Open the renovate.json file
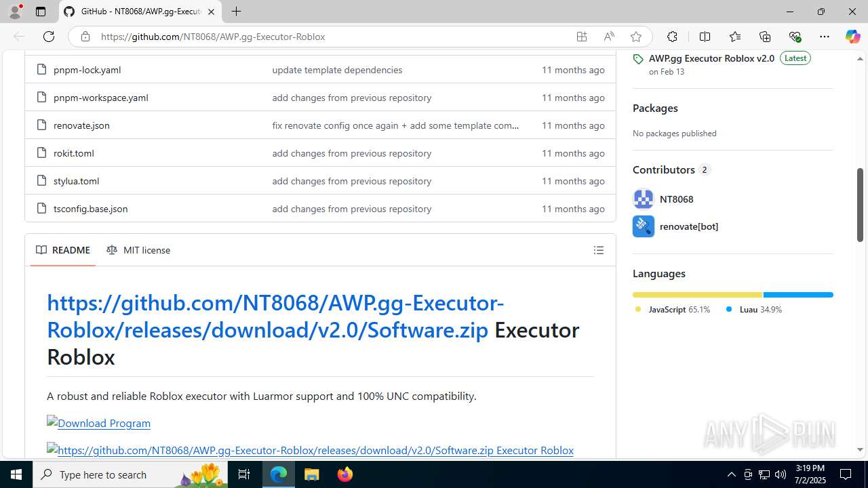Viewport: 868px width, 488px height. coord(81,125)
